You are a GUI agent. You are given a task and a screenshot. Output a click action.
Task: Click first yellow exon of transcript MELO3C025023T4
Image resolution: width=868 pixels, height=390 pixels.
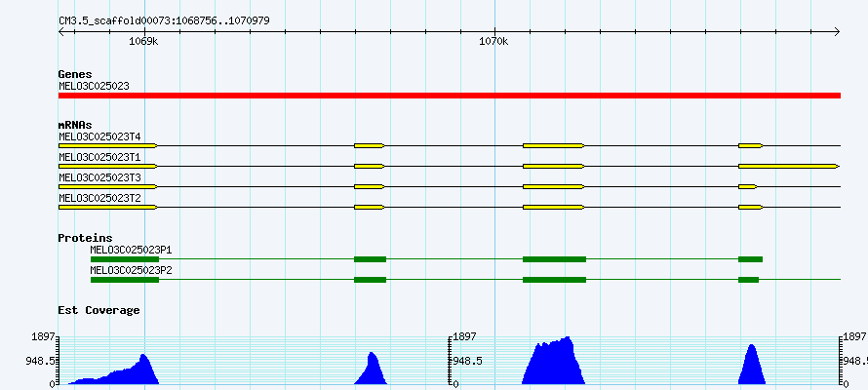108,145
